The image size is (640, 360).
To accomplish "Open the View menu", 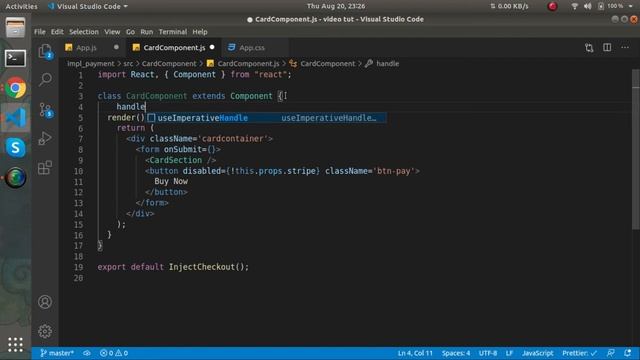I will tap(112, 32).
